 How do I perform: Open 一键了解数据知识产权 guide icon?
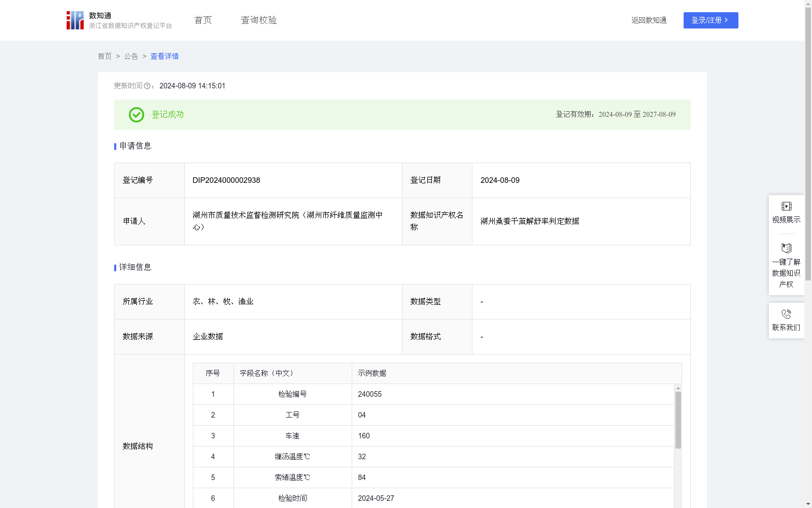[786, 248]
